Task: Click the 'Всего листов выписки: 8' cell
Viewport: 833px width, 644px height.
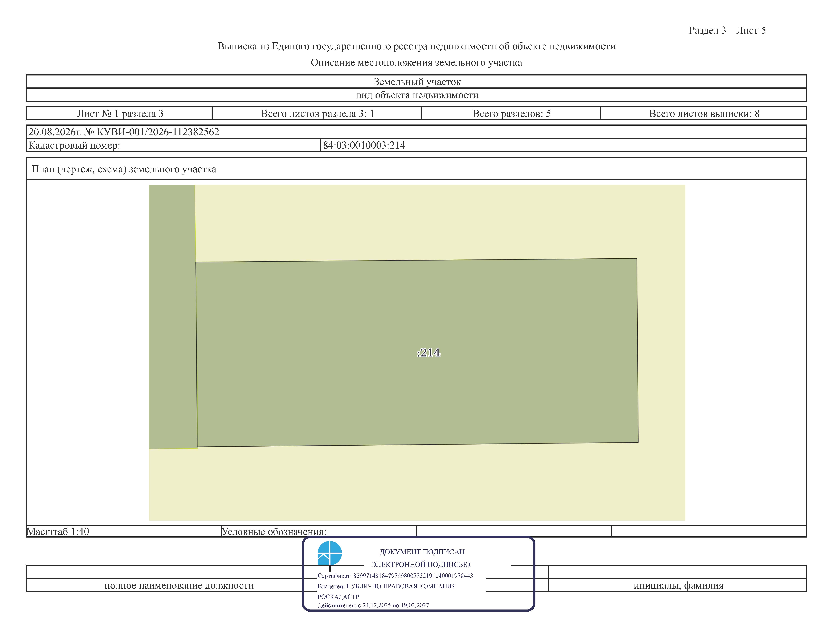Action: [x=704, y=113]
